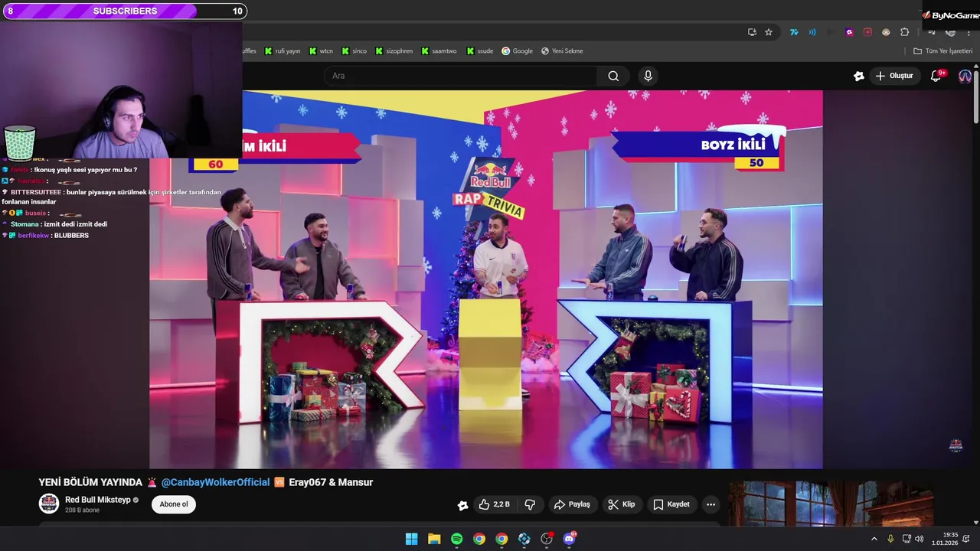Click the blue sound-waves extension icon
The height and width of the screenshot is (551, 980).
click(x=812, y=32)
